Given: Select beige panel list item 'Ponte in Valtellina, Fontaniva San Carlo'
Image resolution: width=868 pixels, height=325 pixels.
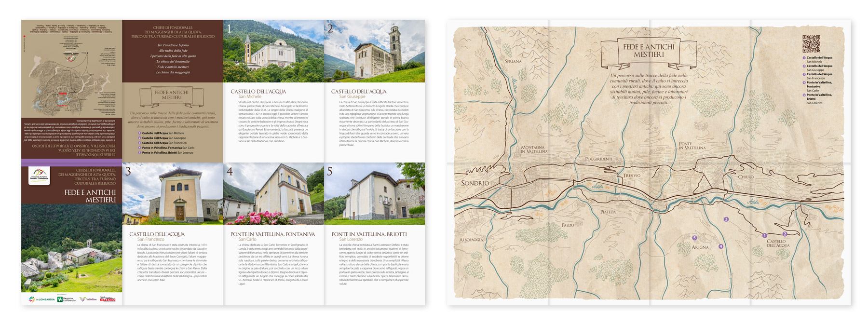Looking at the screenshot, I should (166, 148).
